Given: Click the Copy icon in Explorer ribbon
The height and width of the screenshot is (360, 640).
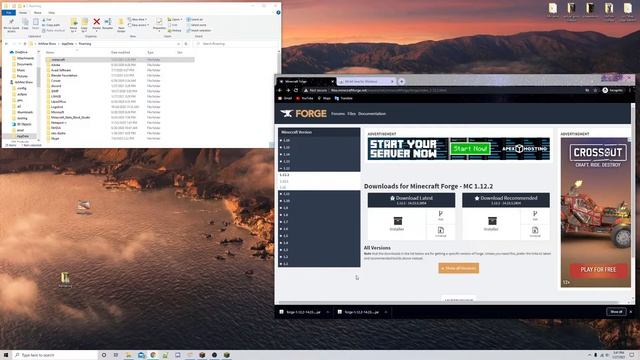Looking at the screenshot, I should pos(25,22).
